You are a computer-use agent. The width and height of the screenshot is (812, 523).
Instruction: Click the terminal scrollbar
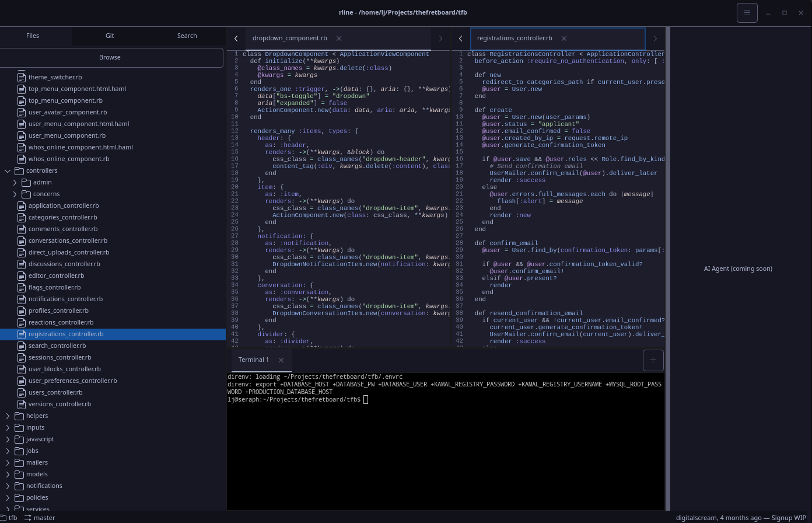(x=667, y=441)
